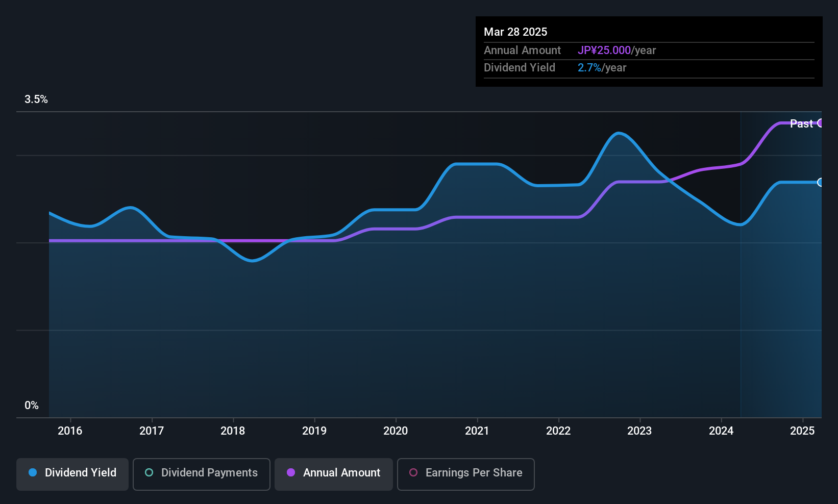Click the 2.7%/year dividend yield value
Image resolution: width=838 pixels, height=504 pixels.
602,68
